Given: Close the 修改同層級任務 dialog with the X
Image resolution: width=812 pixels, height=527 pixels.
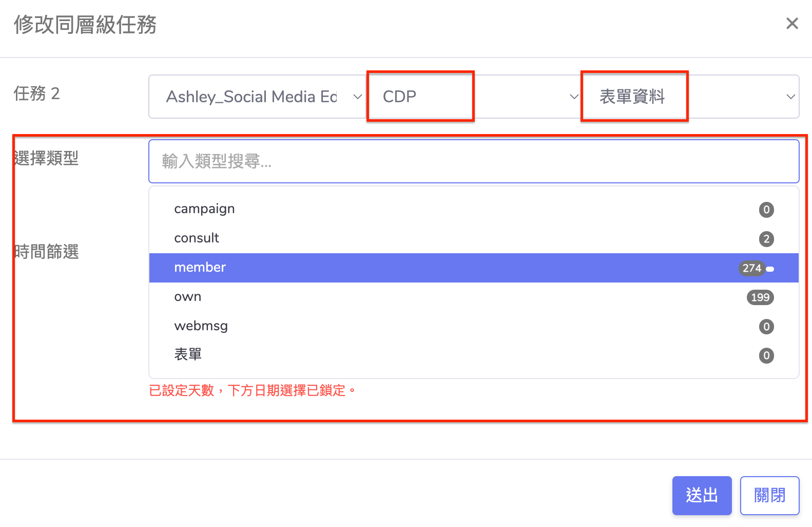Looking at the screenshot, I should click(792, 24).
